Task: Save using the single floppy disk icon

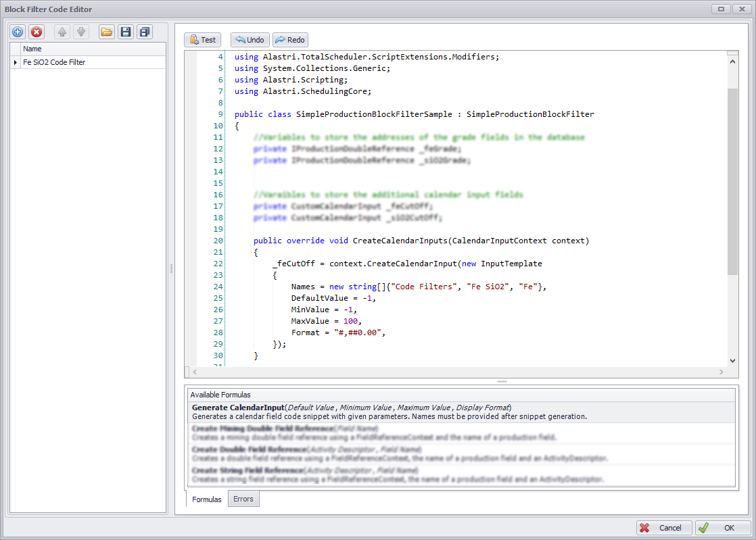Action: coord(125,32)
